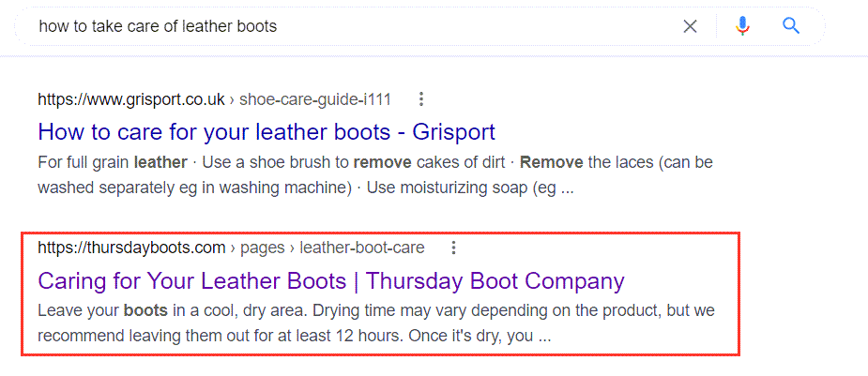The width and height of the screenshot is (868, 376).
Task: Click the snippet starting 'Leave your boots in a cool'
Action: pyautogui.click(x=376, y=323)
